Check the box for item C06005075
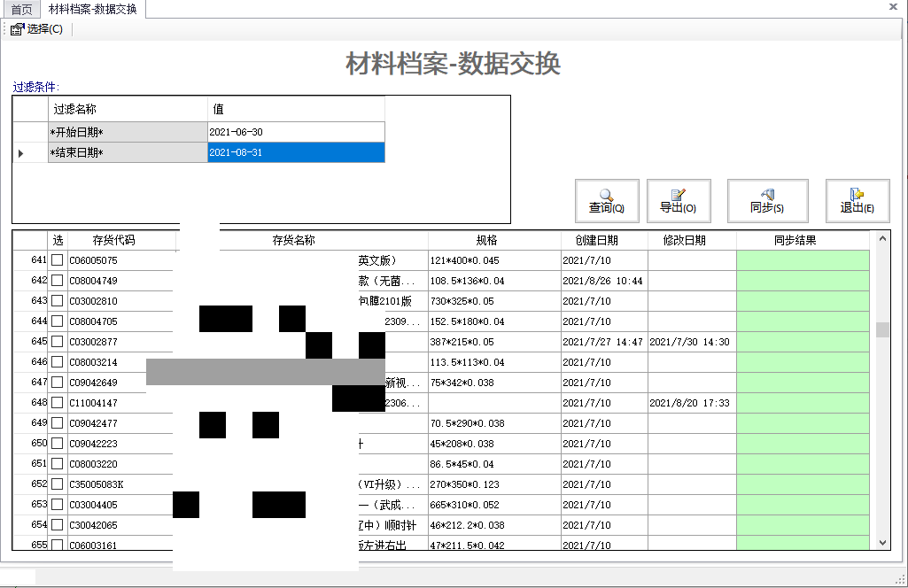The image size is (908, 588). click(x=58, y=260)
